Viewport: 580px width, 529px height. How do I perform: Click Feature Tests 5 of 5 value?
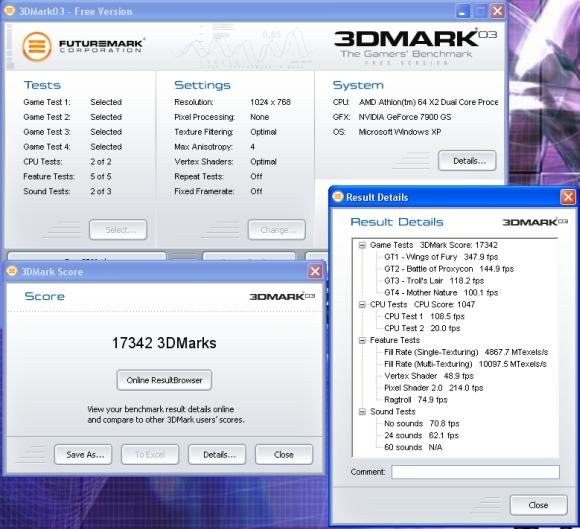click(x=101, y=176)
